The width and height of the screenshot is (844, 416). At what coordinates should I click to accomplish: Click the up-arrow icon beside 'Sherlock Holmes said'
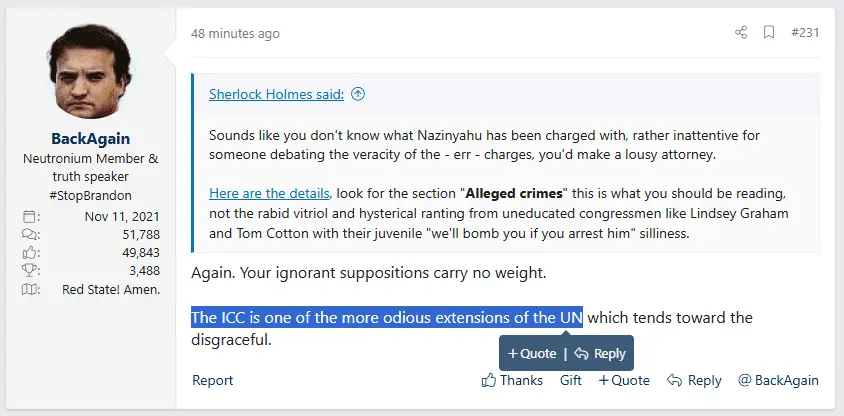click(x=358, y=94)
